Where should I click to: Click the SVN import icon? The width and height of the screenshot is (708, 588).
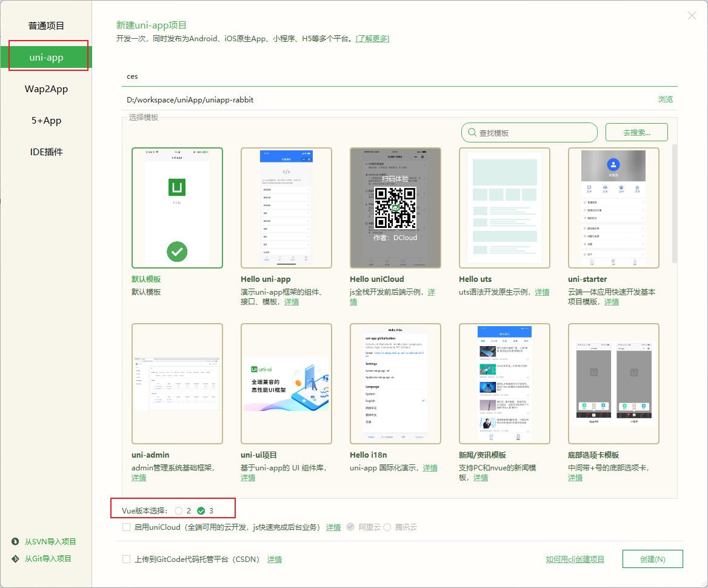pos(15,541)
